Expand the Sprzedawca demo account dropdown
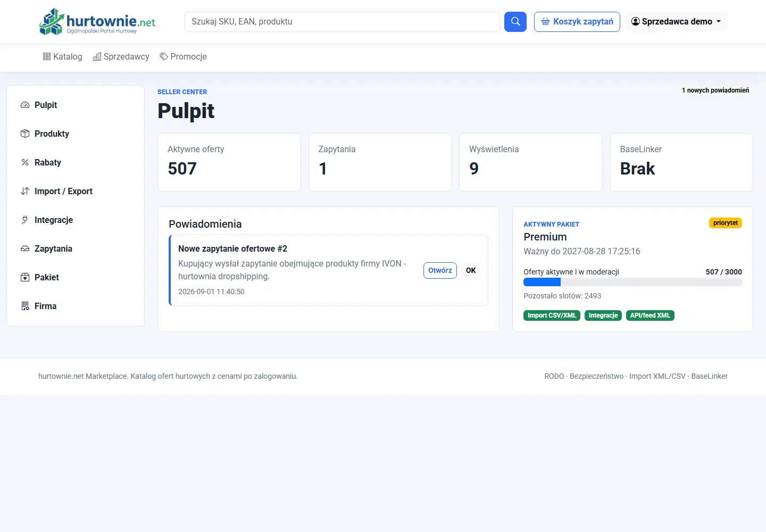 click(676, 22)
